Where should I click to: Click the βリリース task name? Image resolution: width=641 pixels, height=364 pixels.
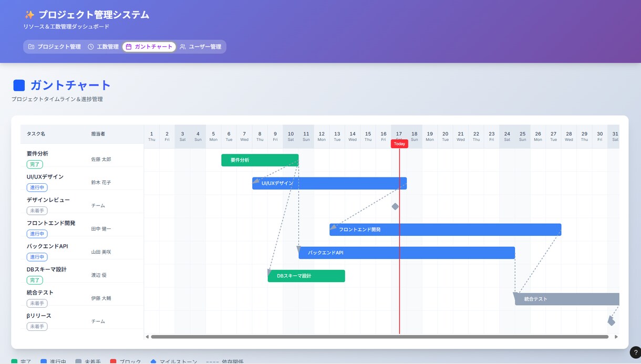point(39,316)
